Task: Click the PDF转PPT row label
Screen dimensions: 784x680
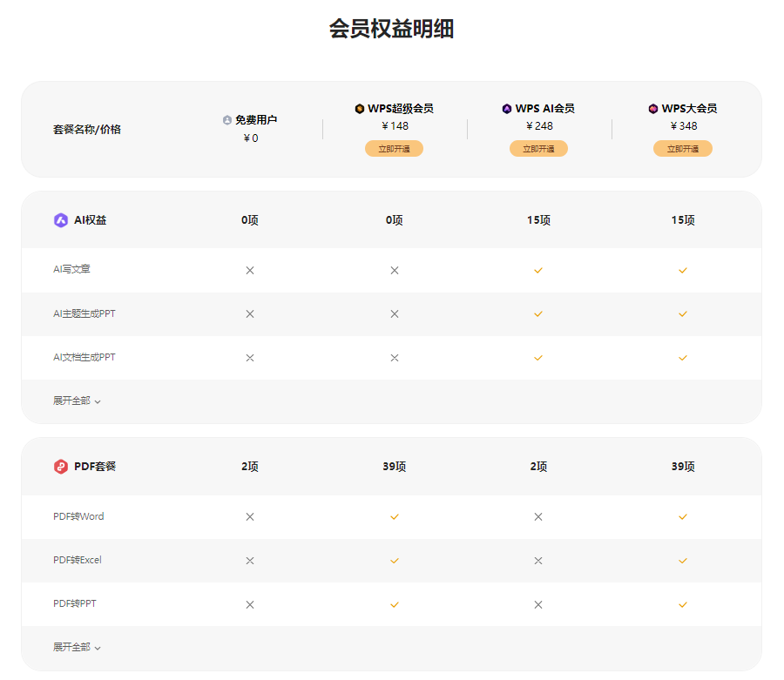Action: [75, 603]
